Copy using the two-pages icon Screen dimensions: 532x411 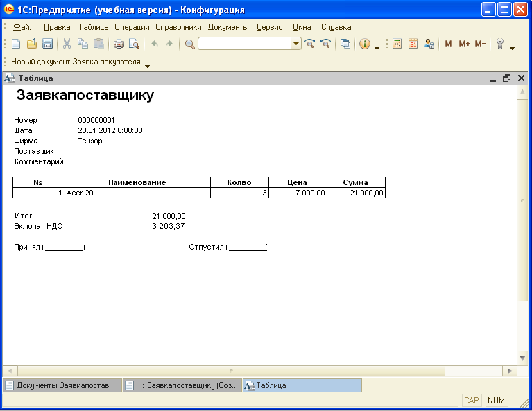coord(83,44)
